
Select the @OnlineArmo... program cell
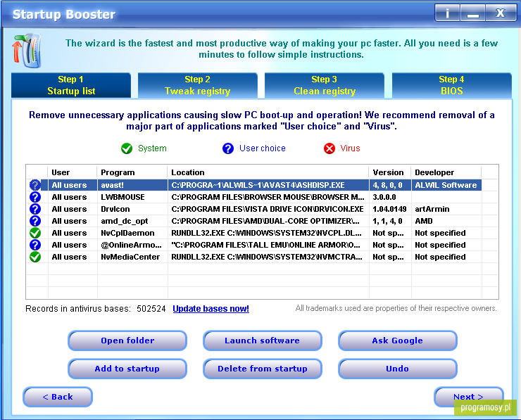[x=132, y=245]
